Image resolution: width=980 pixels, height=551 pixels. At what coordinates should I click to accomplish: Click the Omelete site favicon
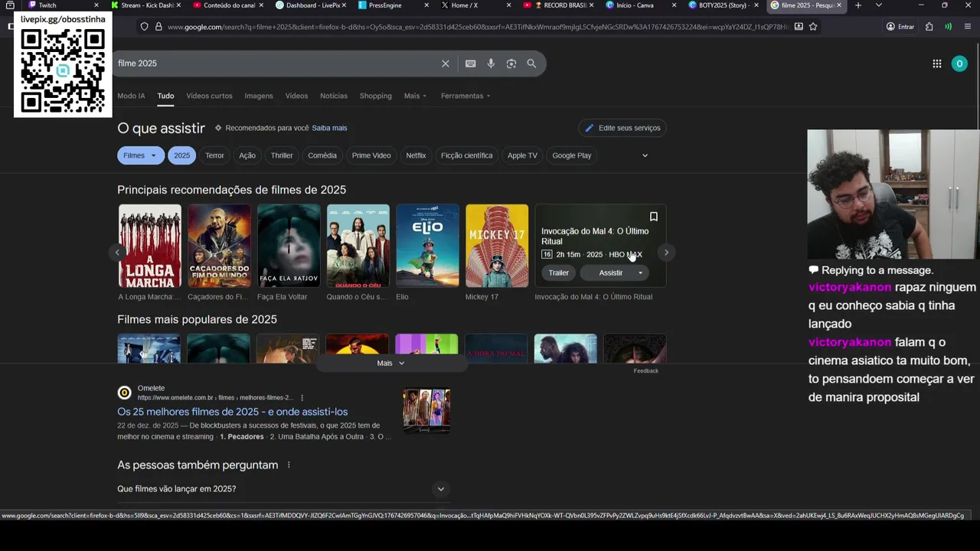pos(124,393)
